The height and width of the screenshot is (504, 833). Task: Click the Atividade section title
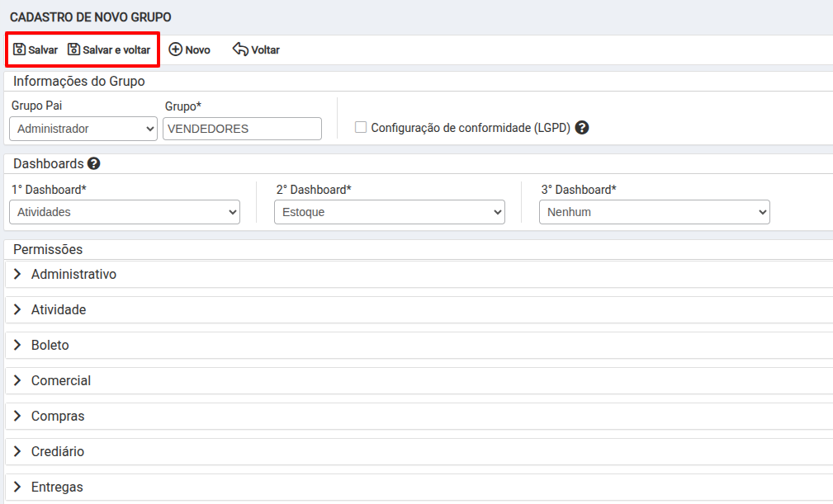click(59, 310)
